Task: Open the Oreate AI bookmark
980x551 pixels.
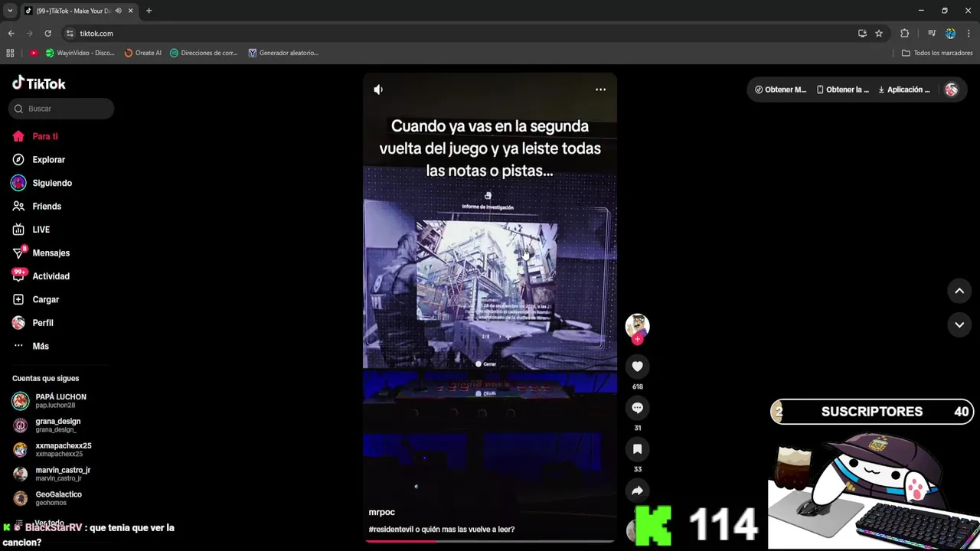Action: point(142,53)
